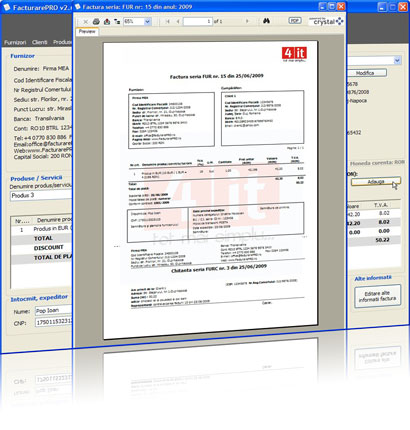Click Editare alte informatii factura button

377,296
